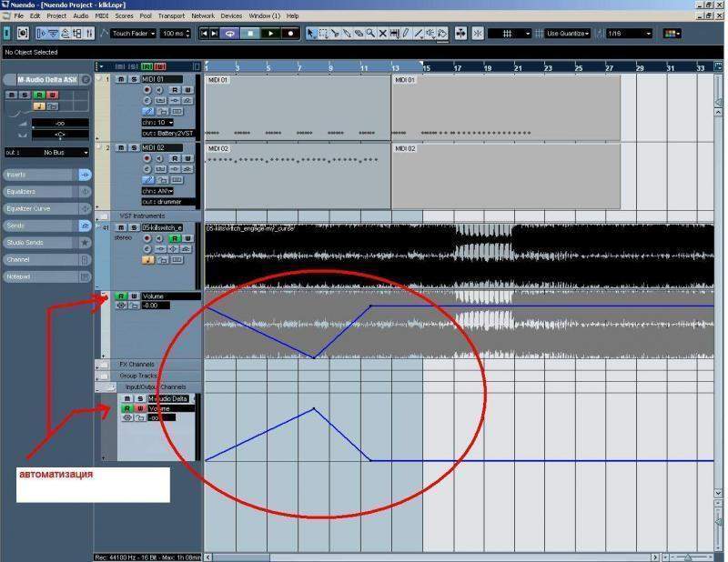This screenshot has height=562, width=728.
Task: Open the Devices menu
Action: (231, 15)
